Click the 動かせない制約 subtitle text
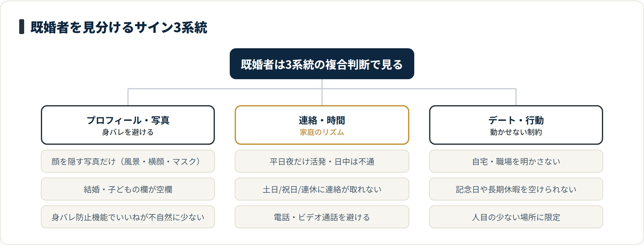 pos(516,132)
